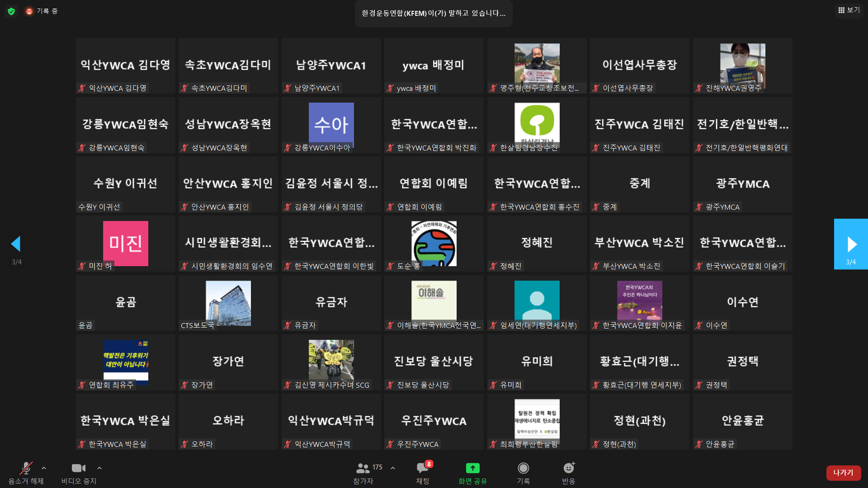Select the 윤곰 participant tile
Viewport: 868px width, 488px height.
click(125, 303)
